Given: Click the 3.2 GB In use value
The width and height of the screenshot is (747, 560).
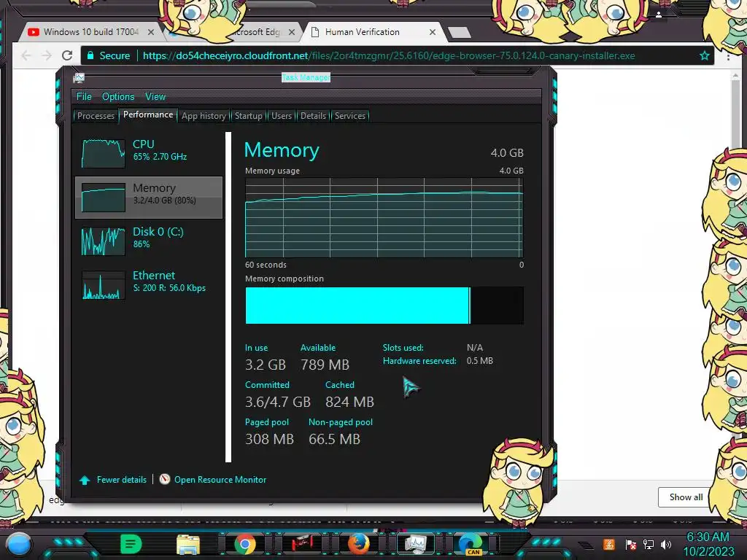Looking at the screenshot, I should coord(266,365).
